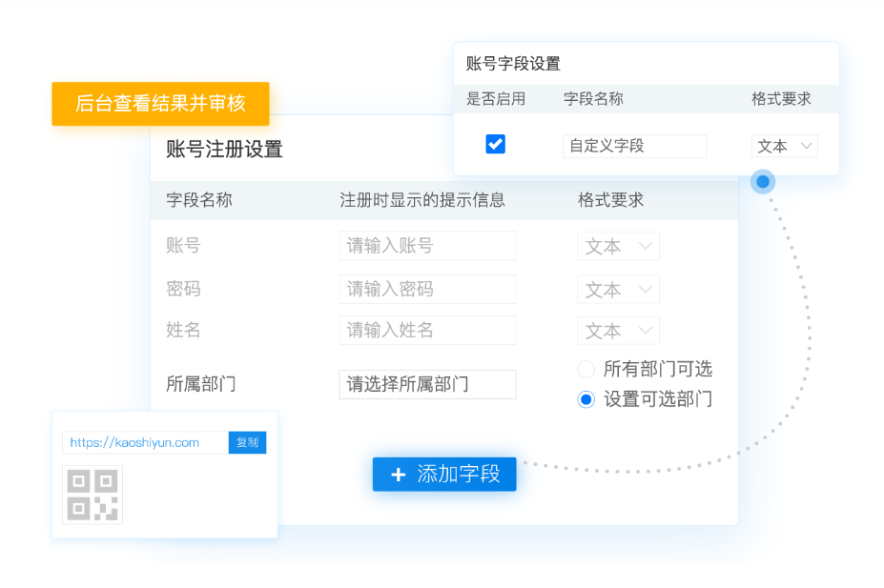Click the 请输入密码 input field
884x588 pixels.
coord(427,289)
